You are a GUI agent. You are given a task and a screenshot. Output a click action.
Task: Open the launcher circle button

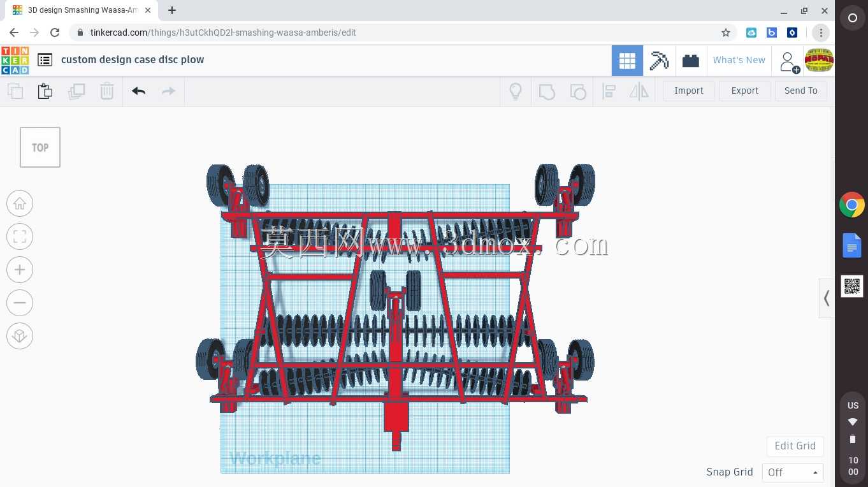coord(852,18)
